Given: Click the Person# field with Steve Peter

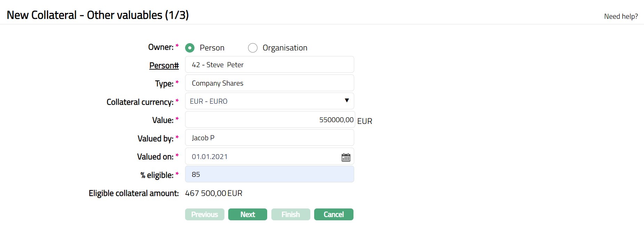Looking at the screenshot, I should tap(269, 65).
